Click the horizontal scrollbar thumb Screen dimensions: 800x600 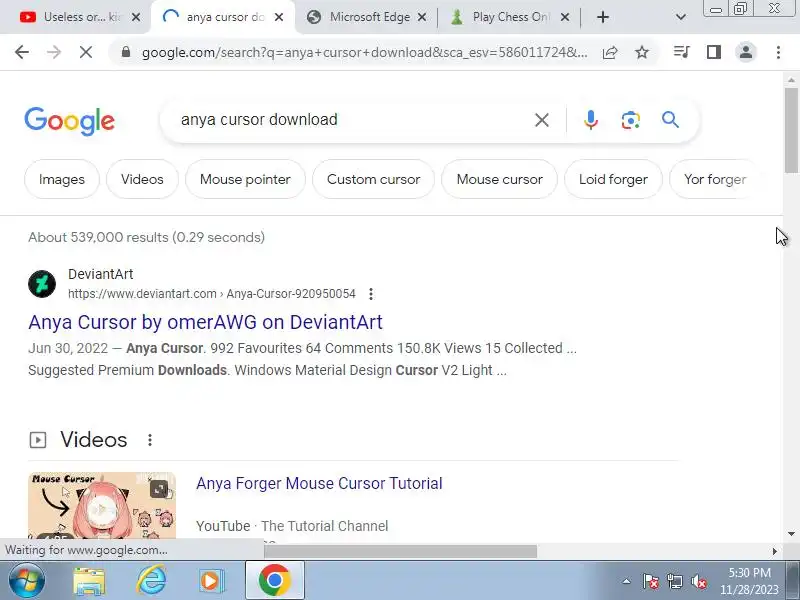pos(401,551)
